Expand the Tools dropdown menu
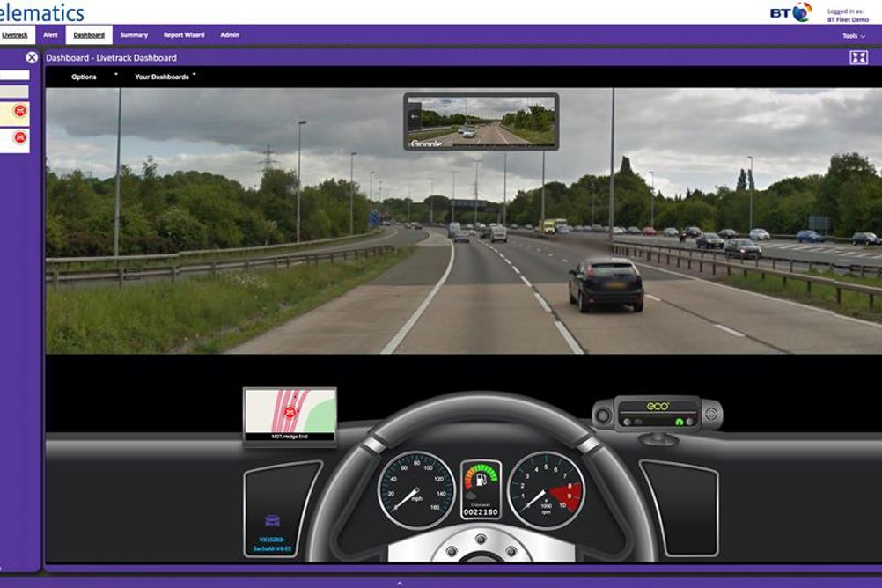 [854, 36]
